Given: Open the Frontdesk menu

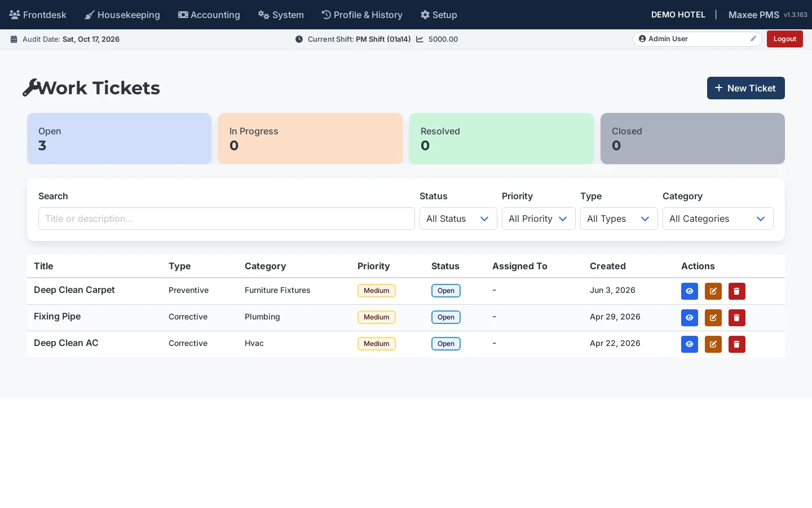Looking at the screenshot, I should [38, 15].
